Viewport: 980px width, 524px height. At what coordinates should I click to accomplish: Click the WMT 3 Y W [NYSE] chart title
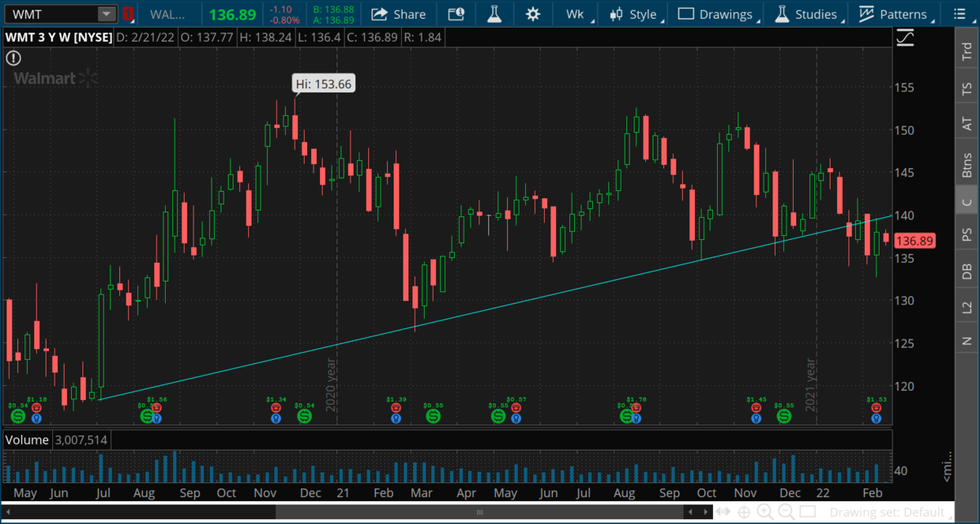tap(58, 37)
